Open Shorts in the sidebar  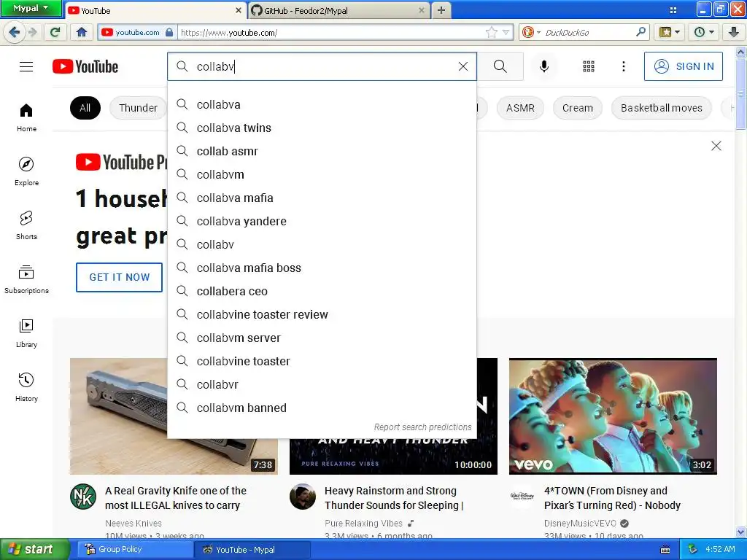pos(26,225)
